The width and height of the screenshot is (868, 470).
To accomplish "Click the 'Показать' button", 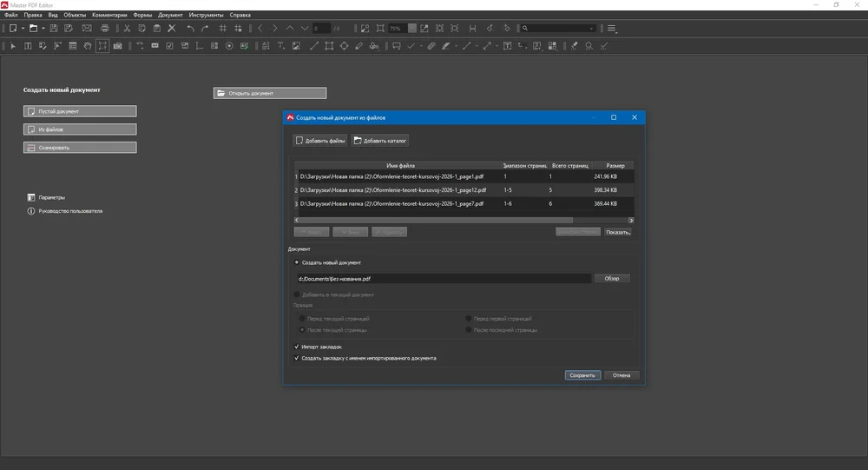I will point(617,232).
